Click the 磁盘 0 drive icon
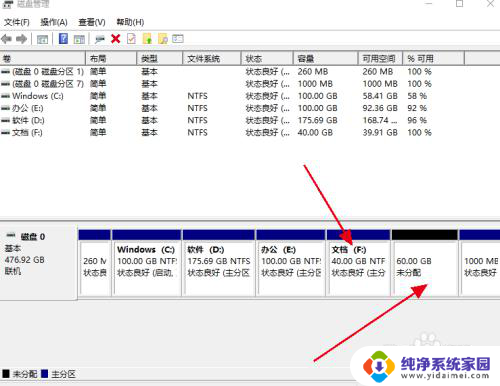The height and width of the screenshot is (386, 500). (11, 235)
